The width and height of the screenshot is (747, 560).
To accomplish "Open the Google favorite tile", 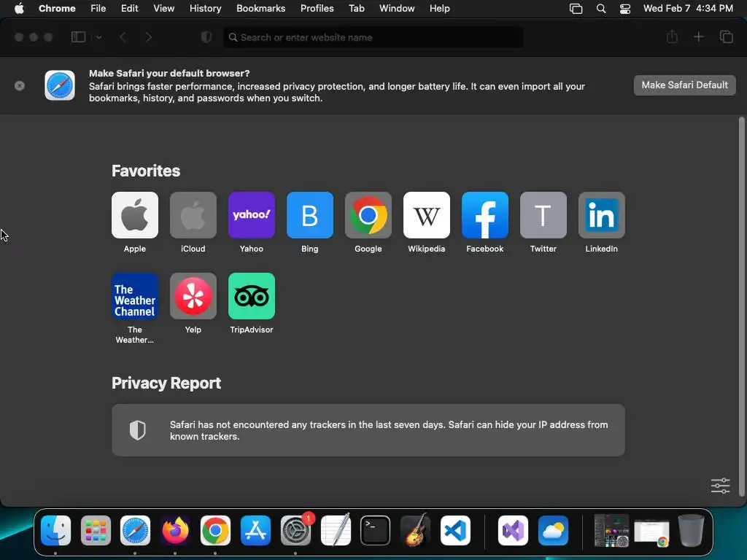I will pyautogui.click(x=368, y=215).
